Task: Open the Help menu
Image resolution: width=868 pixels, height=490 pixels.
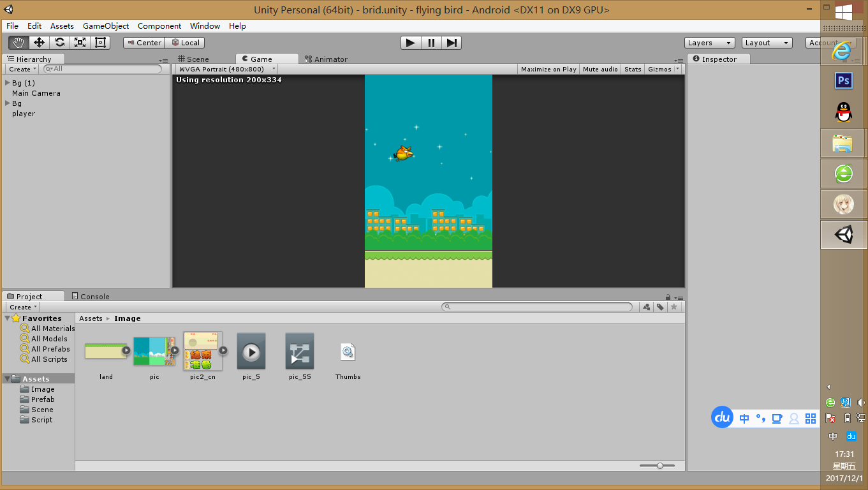Action: pyautogui.click(x=237, y=26)
